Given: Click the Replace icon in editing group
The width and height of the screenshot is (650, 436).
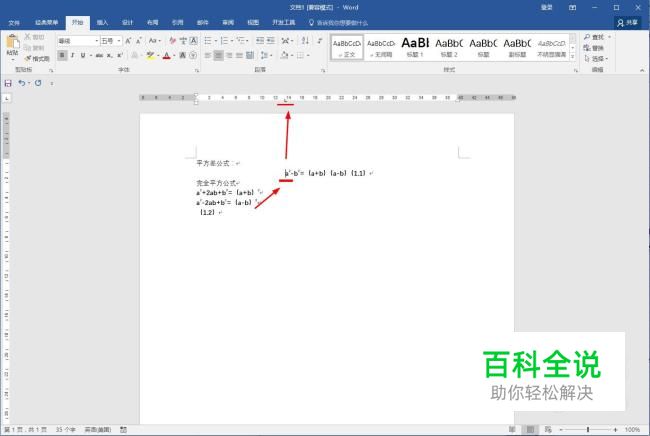Looking at the screenshot, I should 587,48.
